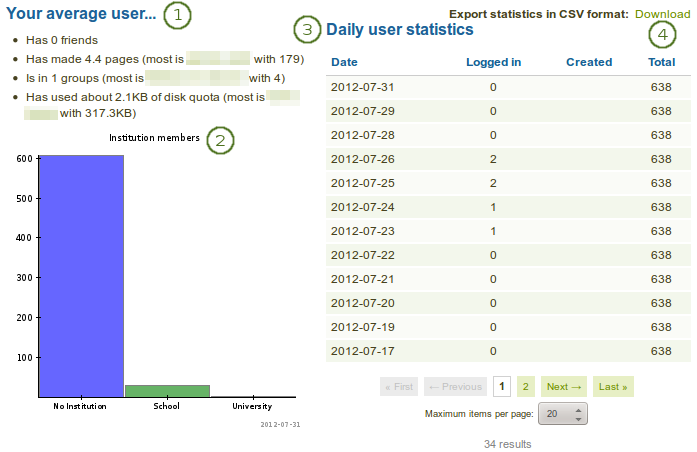Click the disabled Previous page button

(455, 387)
